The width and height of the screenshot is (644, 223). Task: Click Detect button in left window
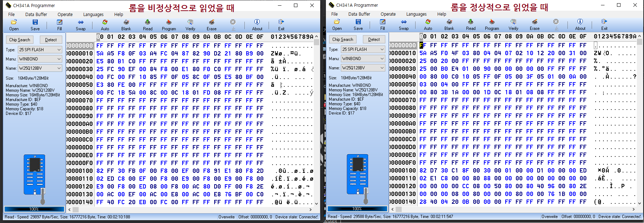51,40
